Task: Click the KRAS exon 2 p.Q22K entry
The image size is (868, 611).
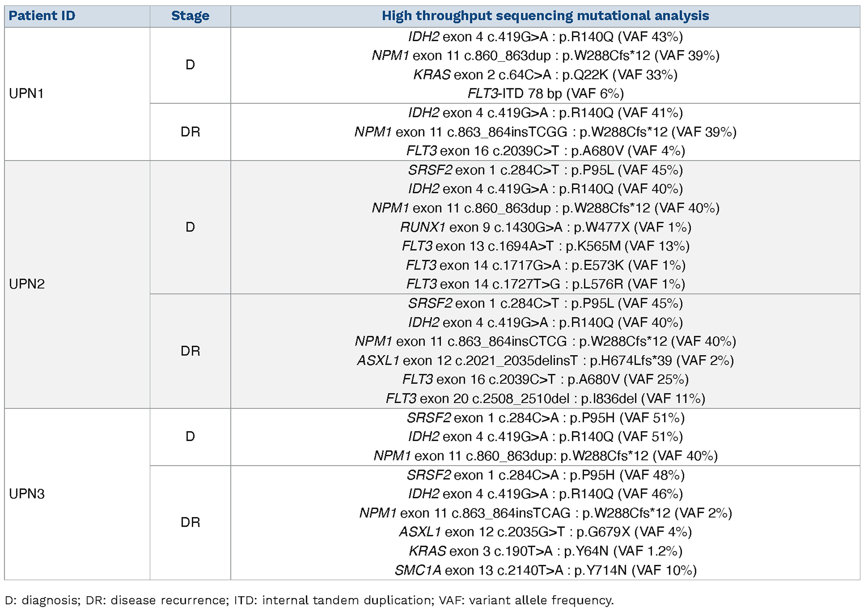Action: click(545, 75)
